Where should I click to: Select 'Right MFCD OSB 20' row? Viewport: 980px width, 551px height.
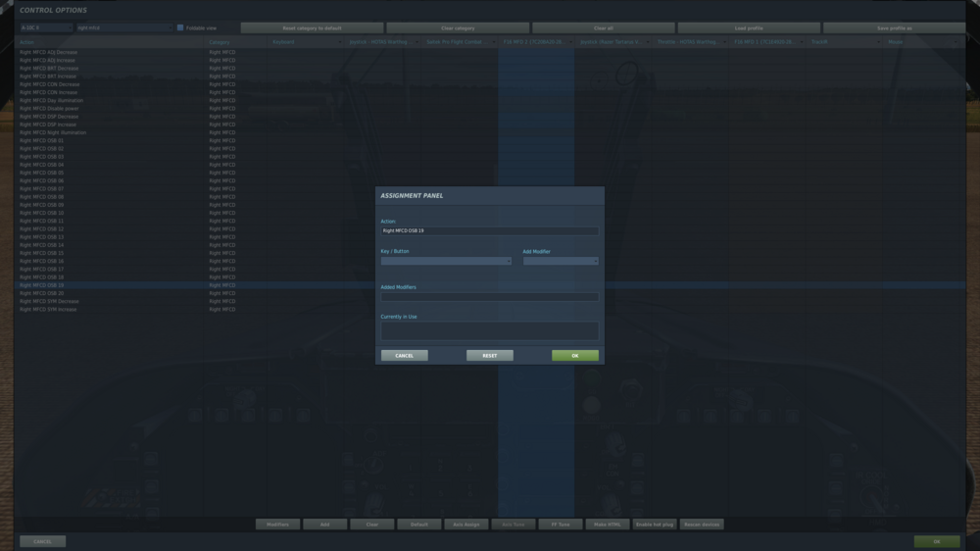click(490, 293)
